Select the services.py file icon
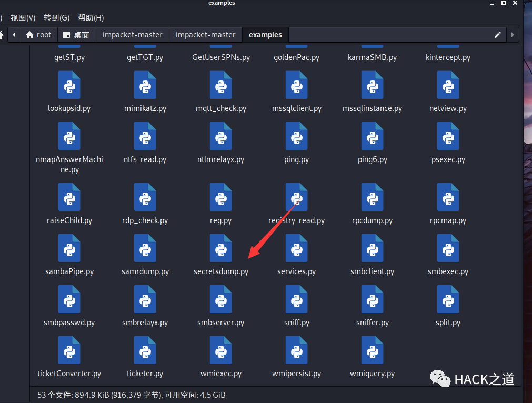Viewport: 532px width, 403px height. click(x=297, y=248)
